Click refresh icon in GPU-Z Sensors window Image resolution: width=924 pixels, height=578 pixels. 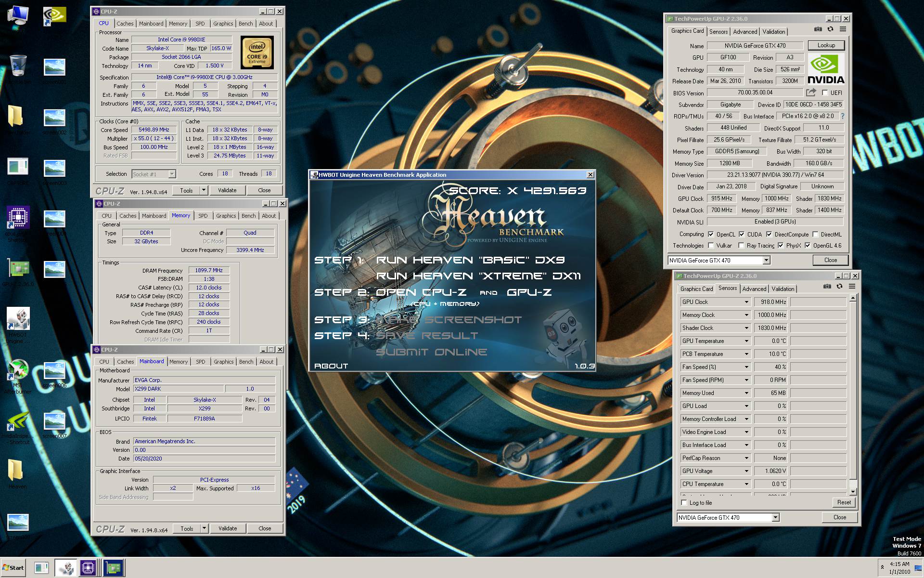point(839,287)
